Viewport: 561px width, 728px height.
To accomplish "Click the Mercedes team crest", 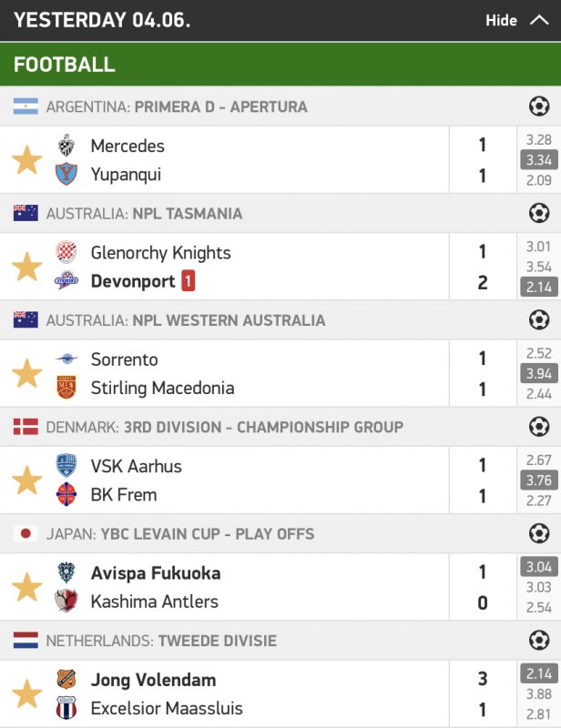I will tap(66, 146).
